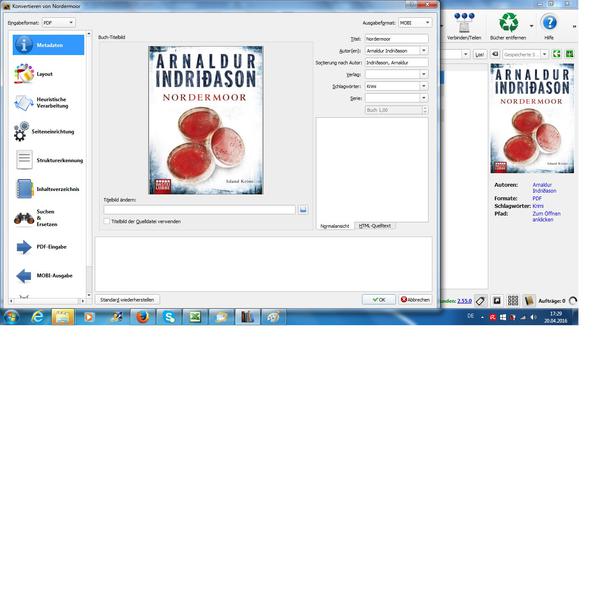Open the Bücher entfernen dropdown arrow
The image size is (600, 600).
point(532,26)
